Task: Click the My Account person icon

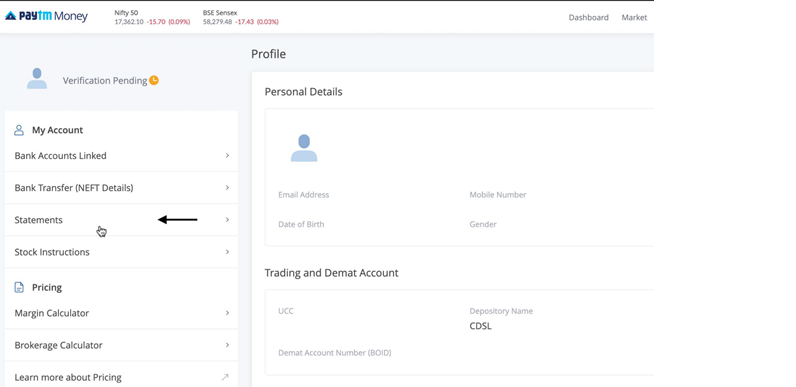Action: tap(19, 130)
